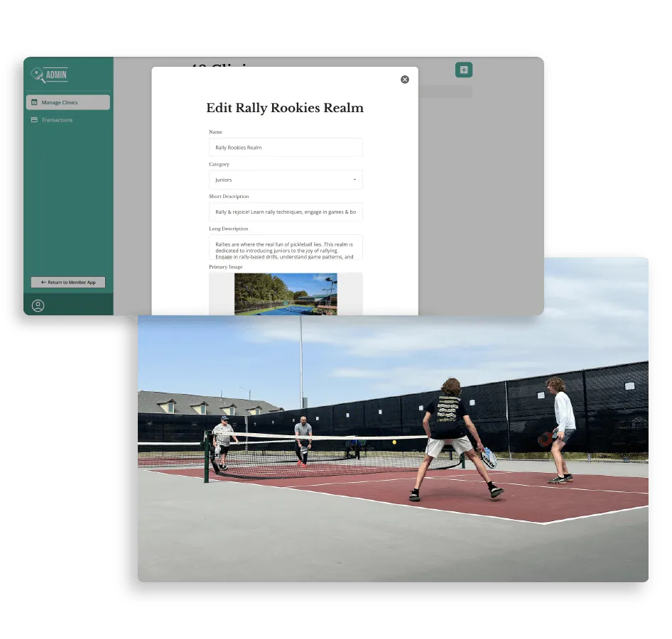Click the Transactions credit card icon
The height and width of the screenshot is (639, 672).
[x=34, y=119]
